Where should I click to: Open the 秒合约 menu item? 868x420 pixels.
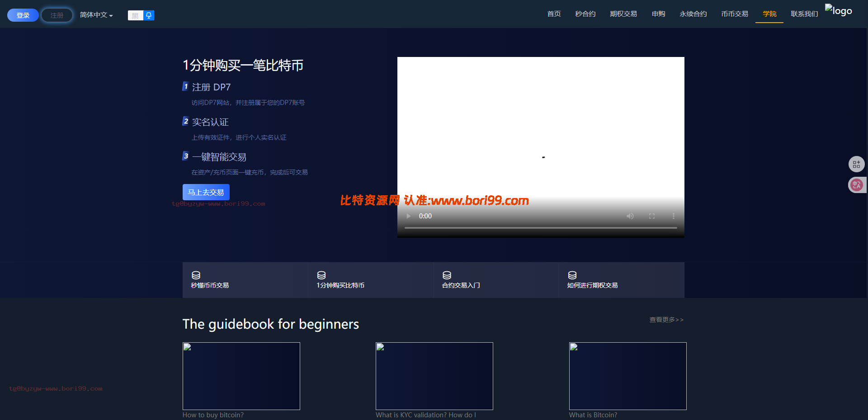click(585, 14)
